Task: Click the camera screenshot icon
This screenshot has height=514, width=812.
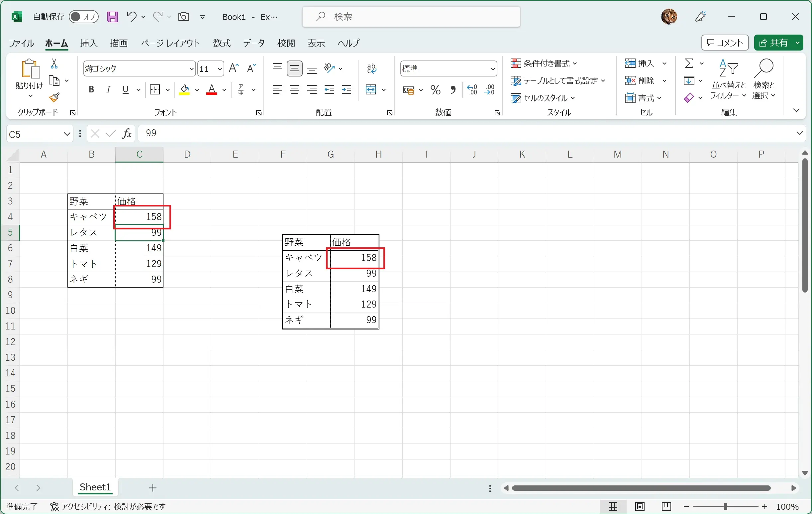Action: (x=183, y=17)
